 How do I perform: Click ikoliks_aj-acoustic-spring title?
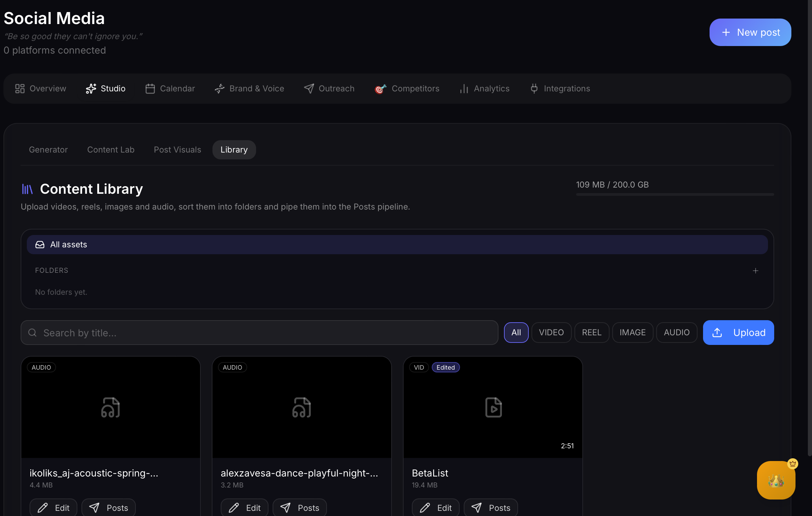click(x=94, y=473)
